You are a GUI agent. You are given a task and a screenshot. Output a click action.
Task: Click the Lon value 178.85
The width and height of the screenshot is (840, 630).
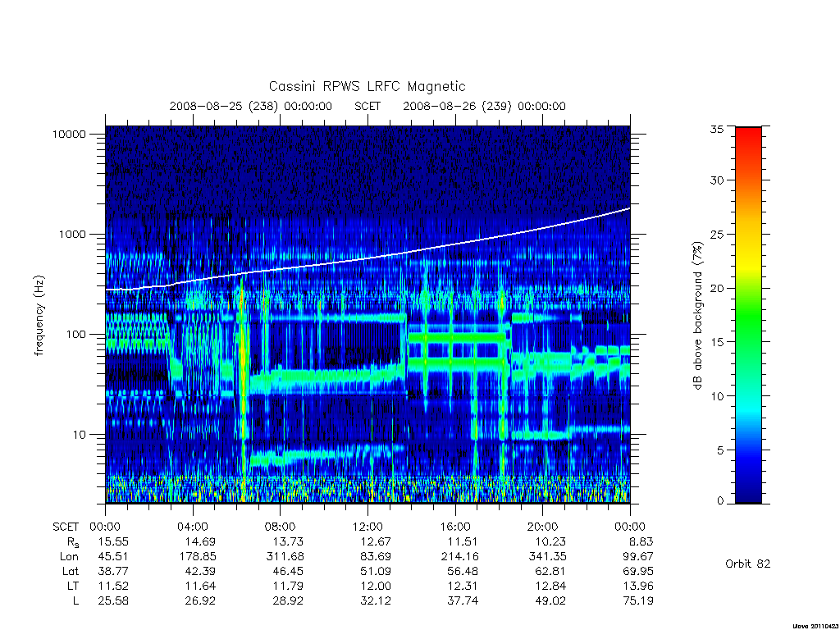(x=197, y=557)
